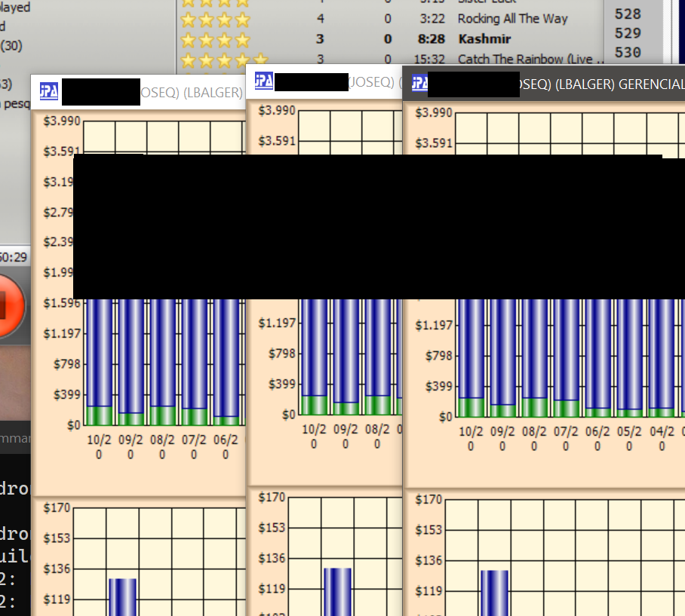
Task: Set the rating on Catch The Rainbow row
Action: [223, 59]
